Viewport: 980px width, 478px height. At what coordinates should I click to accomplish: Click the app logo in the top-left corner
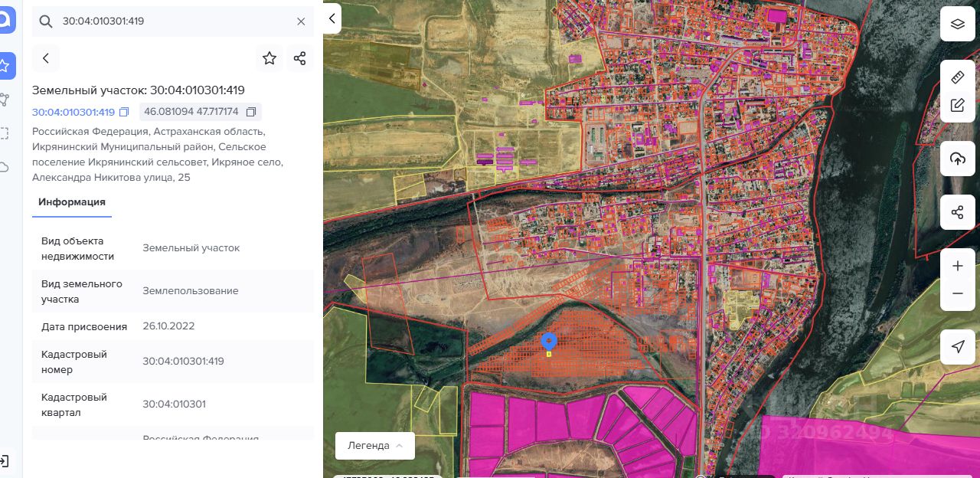pos(6,18)
